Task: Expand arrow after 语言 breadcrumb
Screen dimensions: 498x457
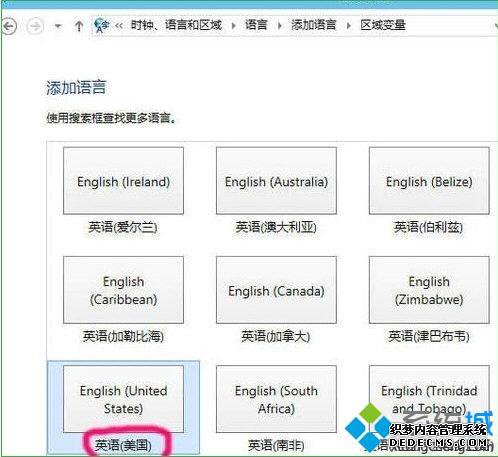Action: 279,26
